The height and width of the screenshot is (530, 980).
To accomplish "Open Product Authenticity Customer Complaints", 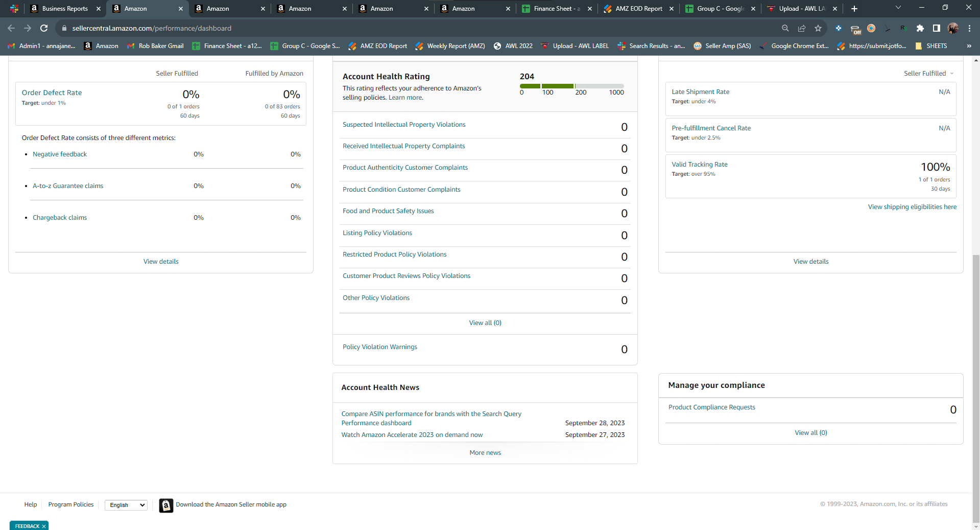I will coord(405,168).
